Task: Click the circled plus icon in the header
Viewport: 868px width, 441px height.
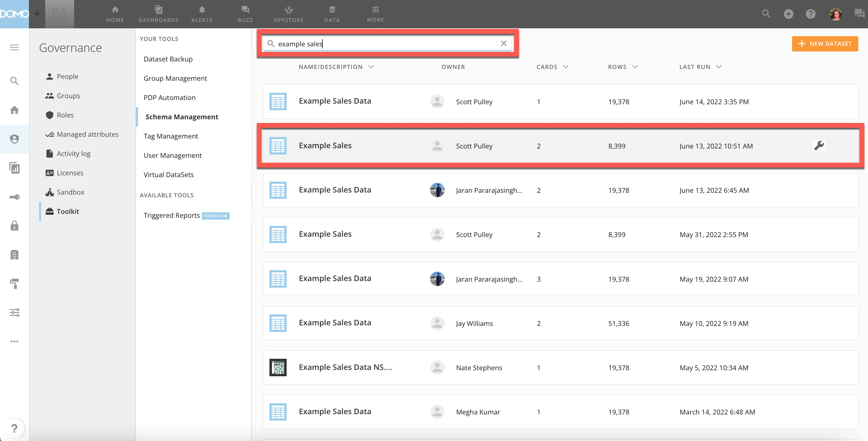Action: 788,14
